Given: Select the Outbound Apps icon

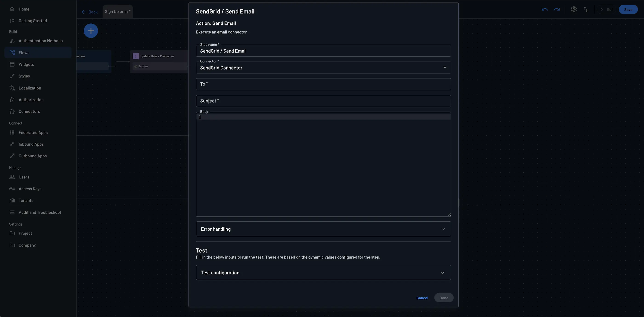Looking at the screenshot, I should pos(12,156).
